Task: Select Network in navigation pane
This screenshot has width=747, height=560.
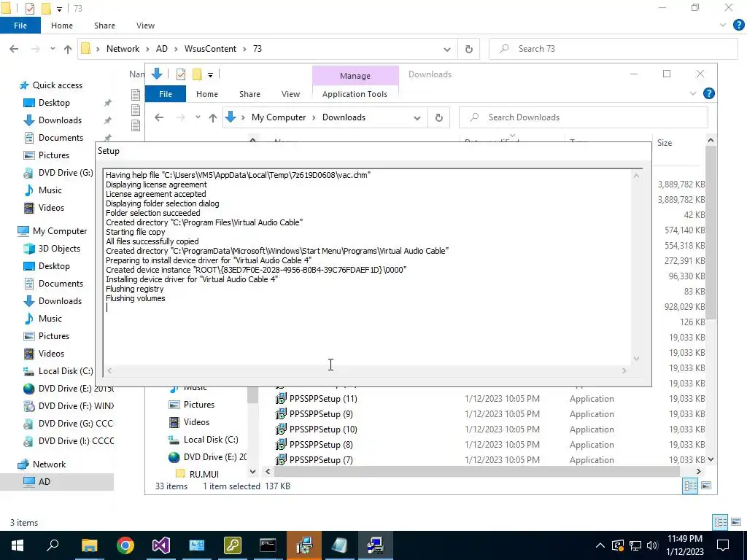Action: [x=49, y=464]
